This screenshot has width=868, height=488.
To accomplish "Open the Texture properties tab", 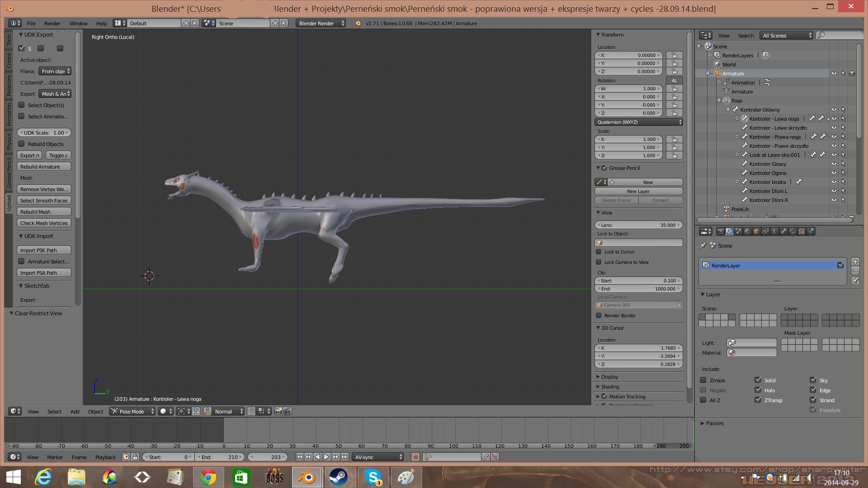I will 802,231.
